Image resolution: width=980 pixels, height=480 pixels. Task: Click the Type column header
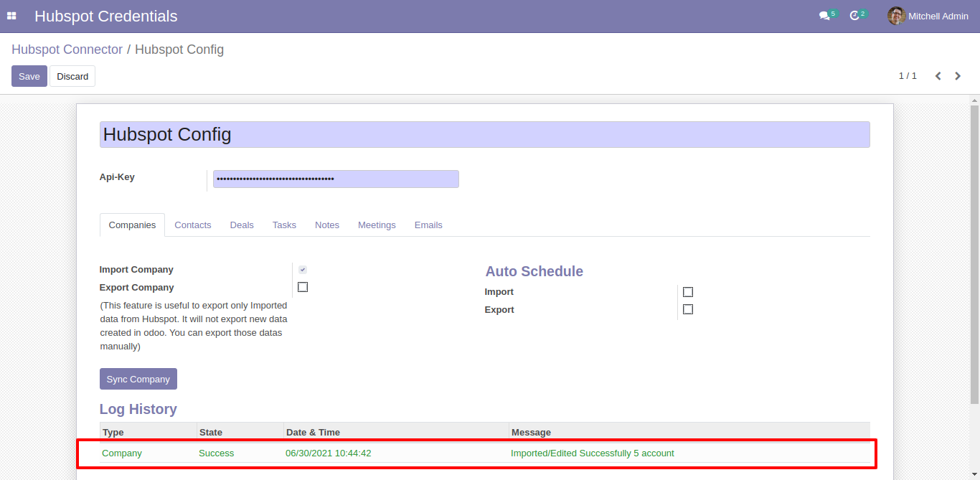point(148,432)
